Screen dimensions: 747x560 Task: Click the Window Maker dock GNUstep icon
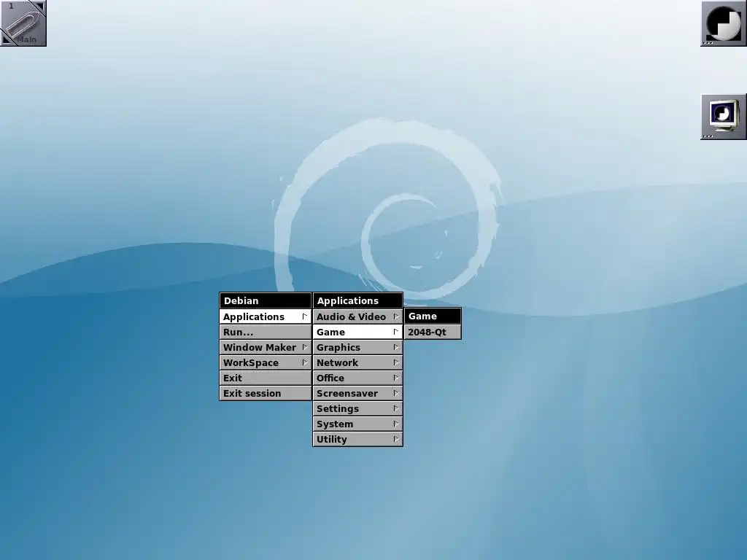pos(723,23)
